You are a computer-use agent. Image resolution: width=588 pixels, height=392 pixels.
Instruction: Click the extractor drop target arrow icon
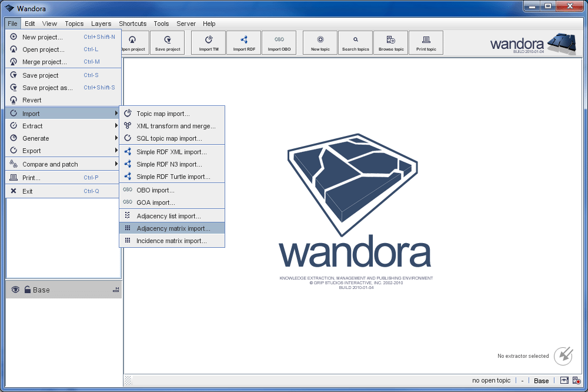(563, 356)
